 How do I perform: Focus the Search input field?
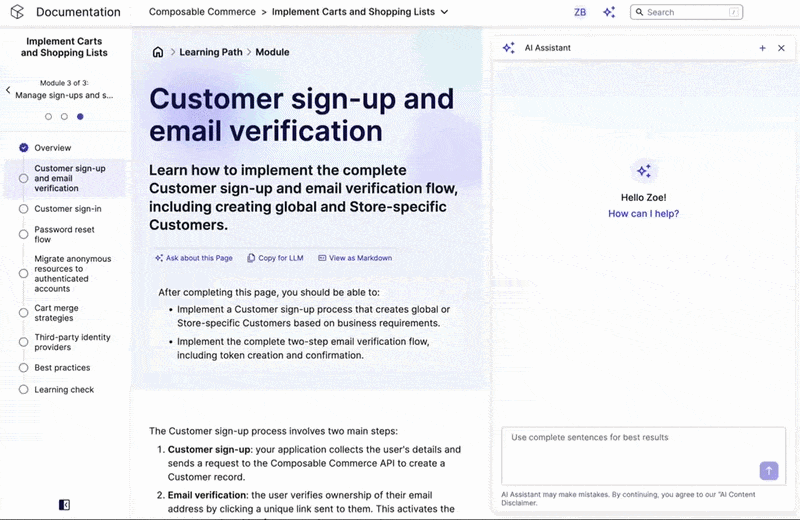coord(686,12)
